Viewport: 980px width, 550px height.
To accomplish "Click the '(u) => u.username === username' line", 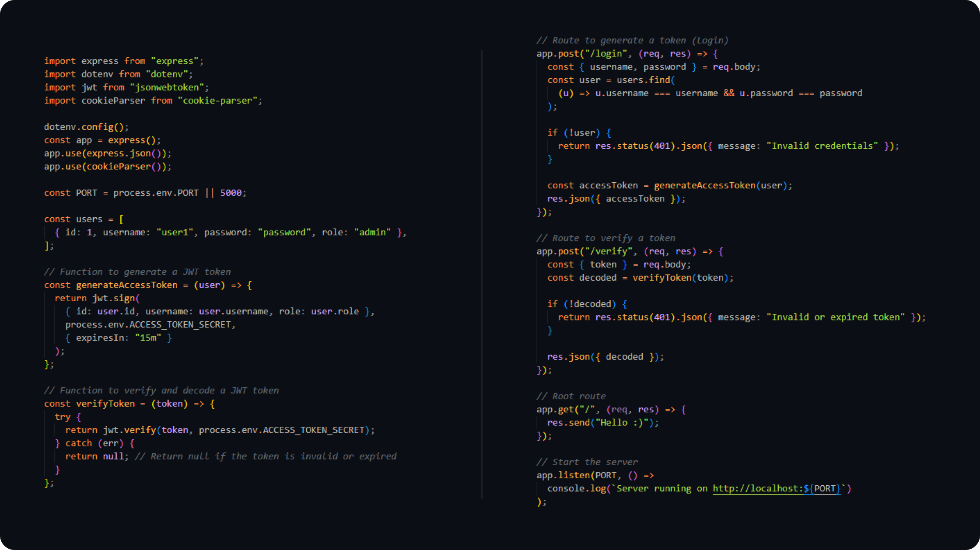I will tap(710, 93).
